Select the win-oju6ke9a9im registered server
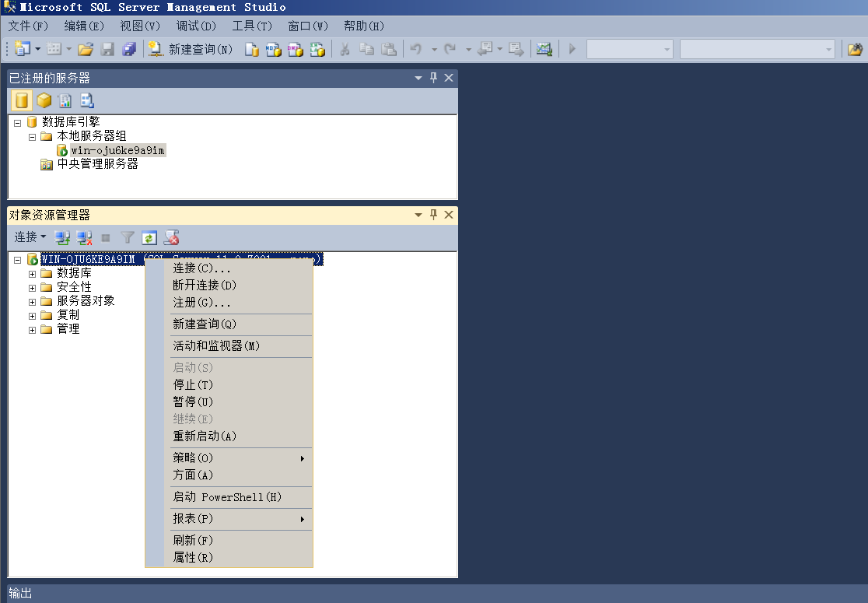Viewport: 868px width, 603px height. click(x=117, y=150)
